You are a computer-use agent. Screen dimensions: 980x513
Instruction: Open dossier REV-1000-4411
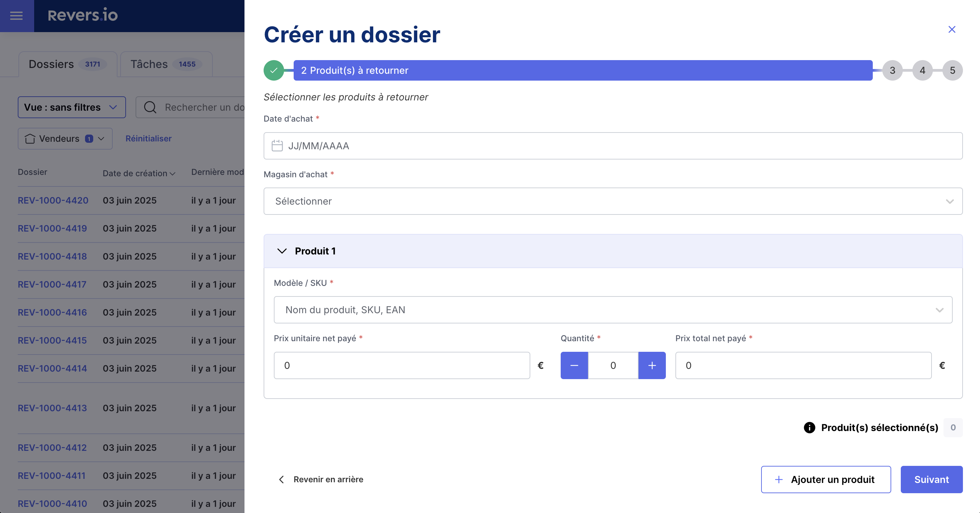click(51, 476)
